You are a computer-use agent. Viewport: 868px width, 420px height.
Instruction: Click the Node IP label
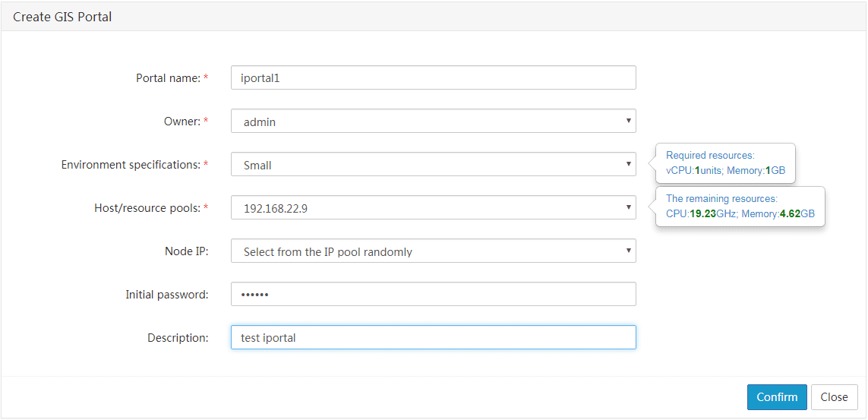[187, 251]
